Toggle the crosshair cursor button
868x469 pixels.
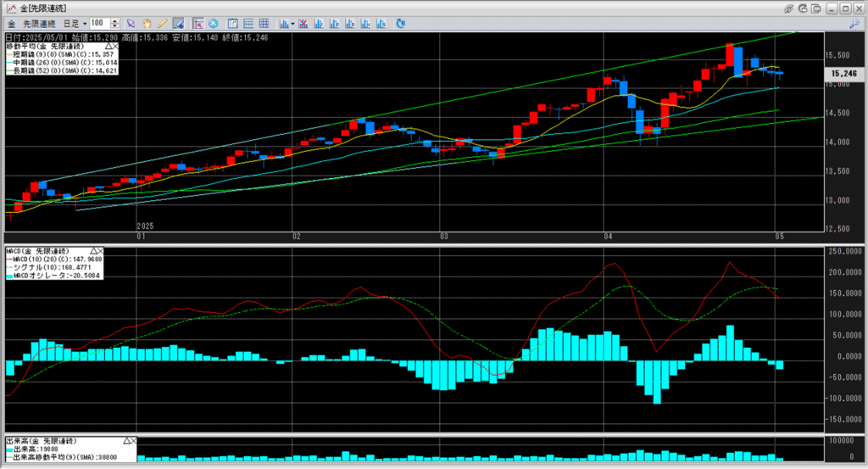point(198,23)
